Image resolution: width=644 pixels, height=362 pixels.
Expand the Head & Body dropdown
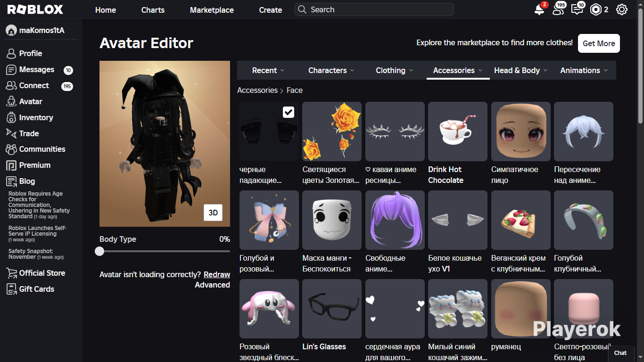click(521, 70)
